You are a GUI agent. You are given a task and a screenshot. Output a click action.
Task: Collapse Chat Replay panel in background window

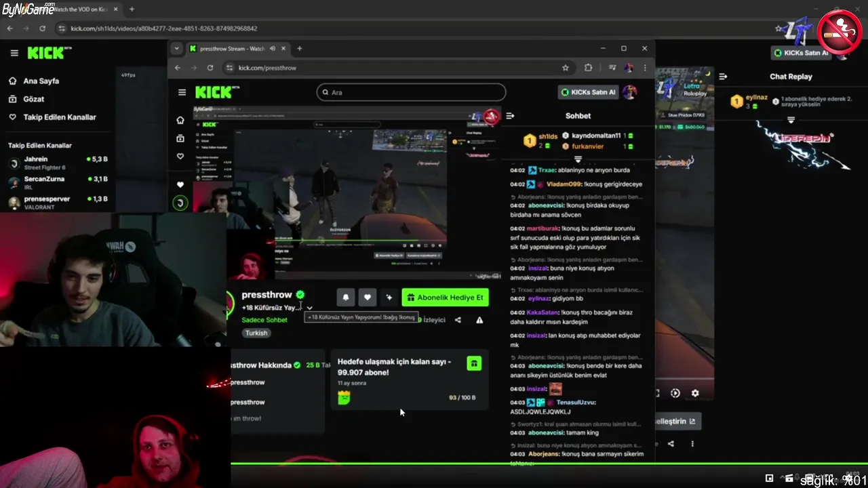coord(723,77)
